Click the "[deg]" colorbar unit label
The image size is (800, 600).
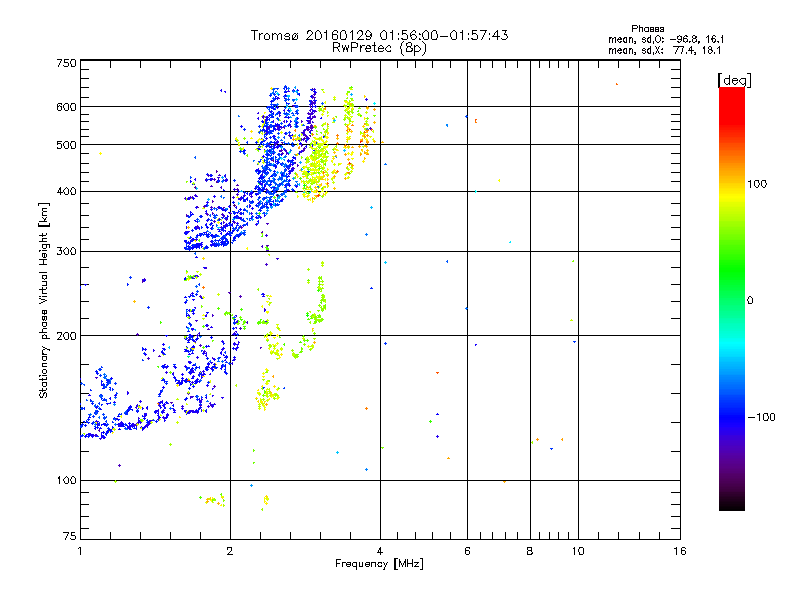pos(734,80)
